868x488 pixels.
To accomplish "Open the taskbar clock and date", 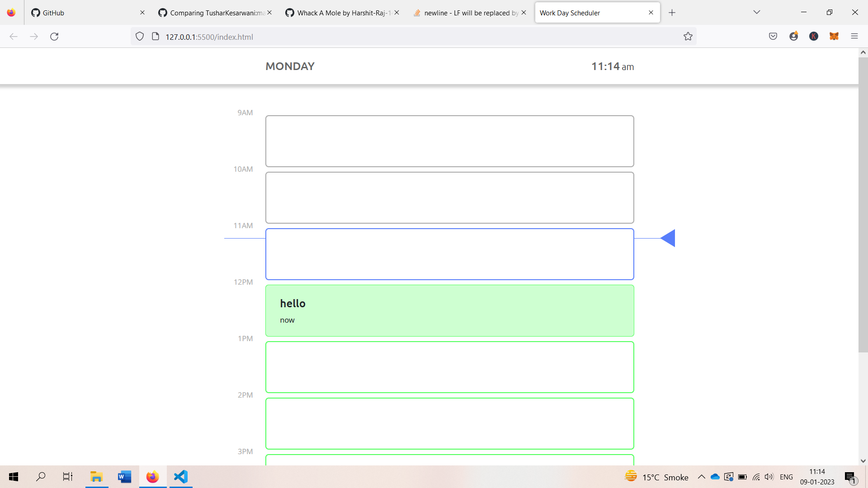I will click(x=817, y=477).
